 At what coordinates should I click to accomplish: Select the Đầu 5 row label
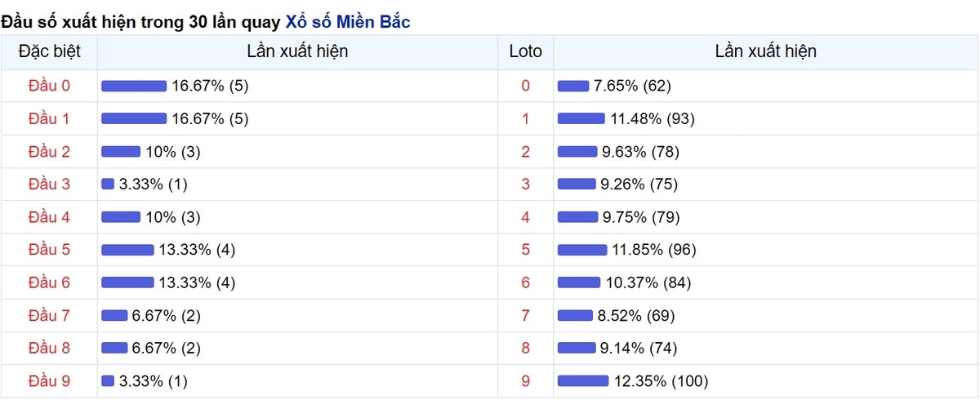coord(49,250)
